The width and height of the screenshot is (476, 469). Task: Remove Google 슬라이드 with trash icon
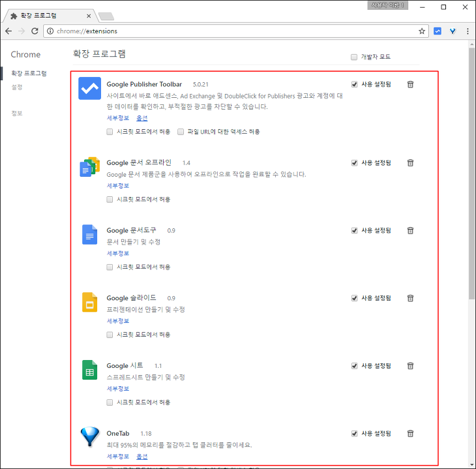tap(410, 298)
